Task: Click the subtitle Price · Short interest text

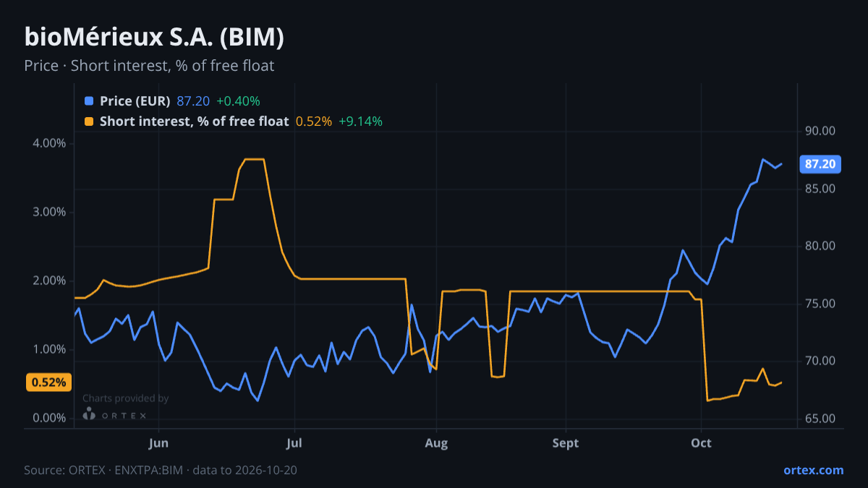Action: coord(149,66)
